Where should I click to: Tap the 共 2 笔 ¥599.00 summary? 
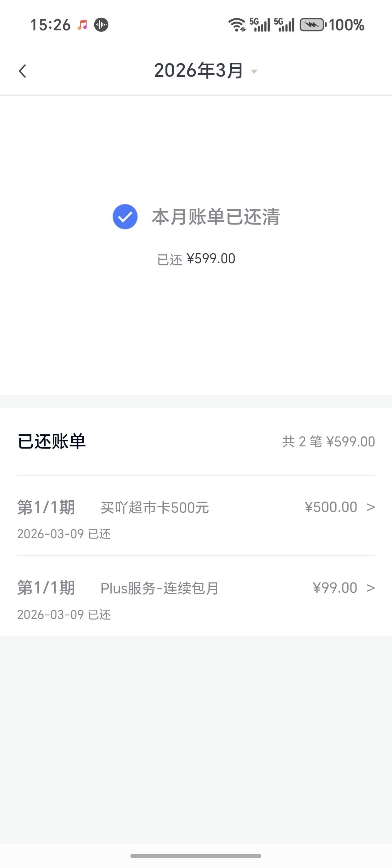pyautogui.click(x=328, y=442)
